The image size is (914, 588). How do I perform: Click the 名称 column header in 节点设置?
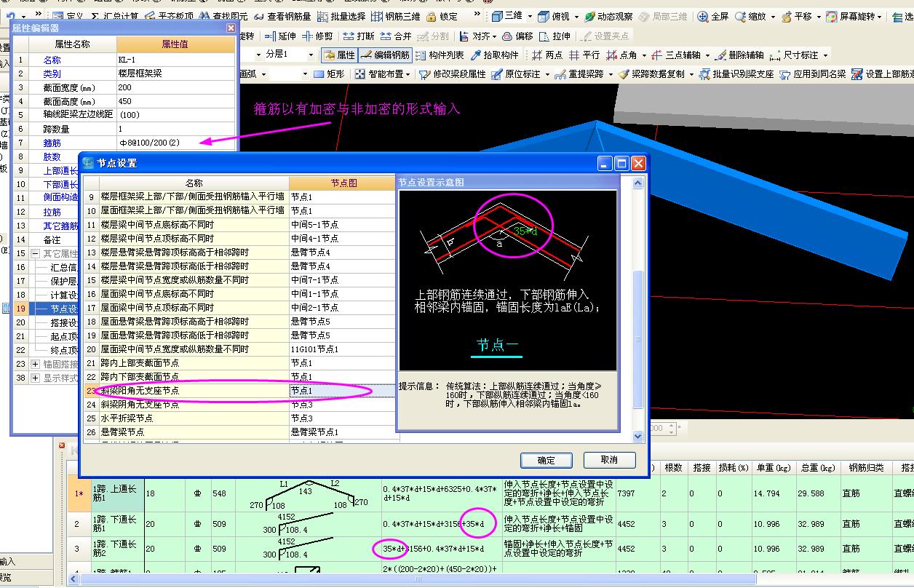194,183
